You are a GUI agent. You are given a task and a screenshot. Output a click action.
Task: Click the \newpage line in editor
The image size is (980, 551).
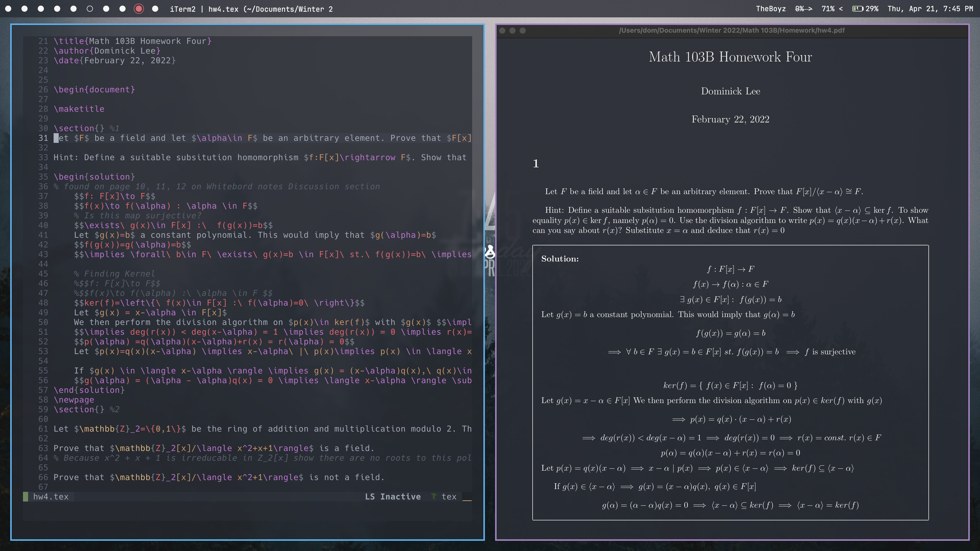pos(74,400)
